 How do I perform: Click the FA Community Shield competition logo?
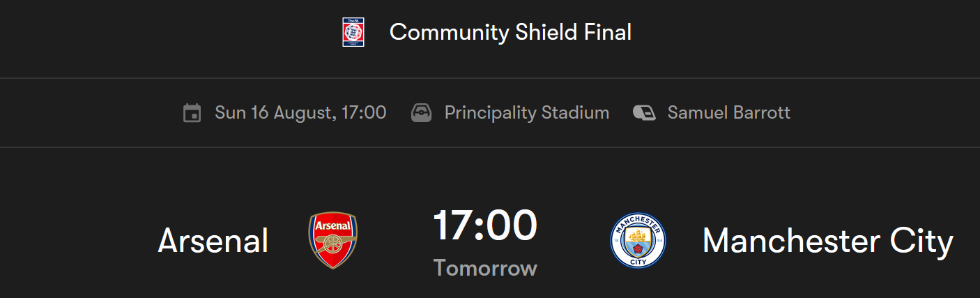(353, 32)
